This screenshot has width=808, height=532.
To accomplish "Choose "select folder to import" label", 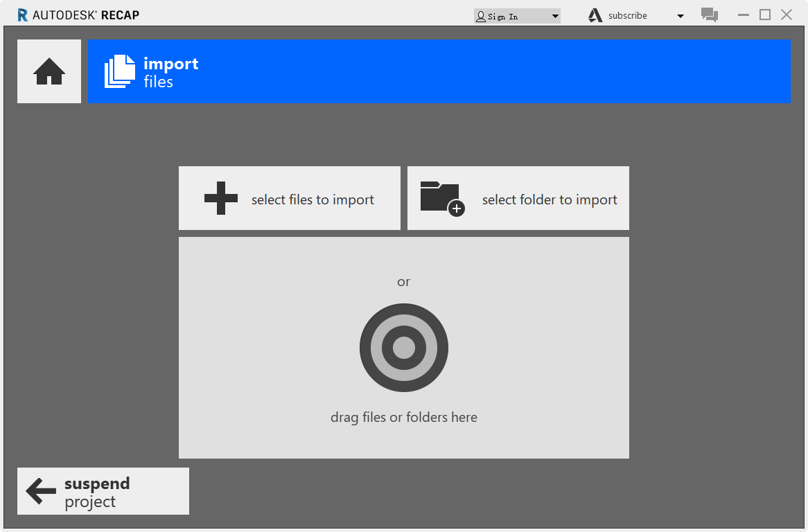I will click(x=550, y=199).
